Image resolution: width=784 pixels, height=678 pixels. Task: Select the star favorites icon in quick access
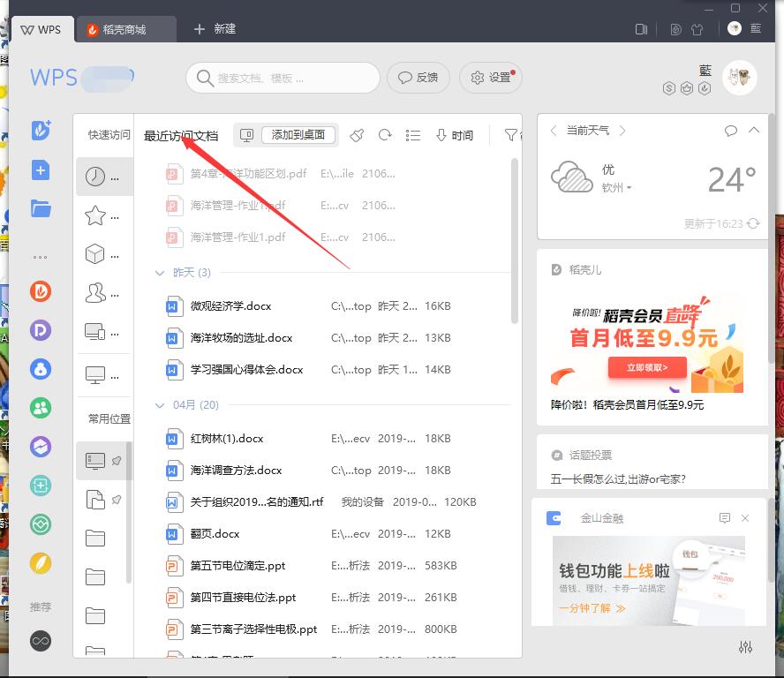tap(95, 216)
